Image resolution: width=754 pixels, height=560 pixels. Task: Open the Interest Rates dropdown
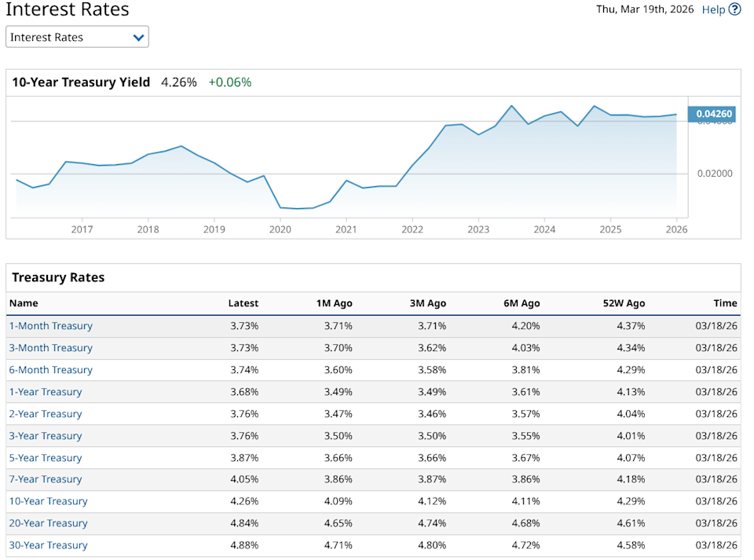77,37
